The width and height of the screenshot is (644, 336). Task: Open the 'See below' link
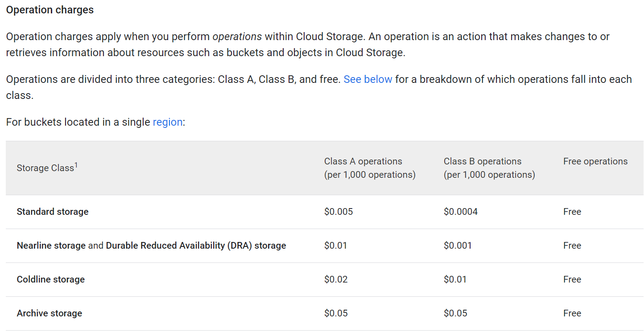pyautogui.click(x=368, y=79)
